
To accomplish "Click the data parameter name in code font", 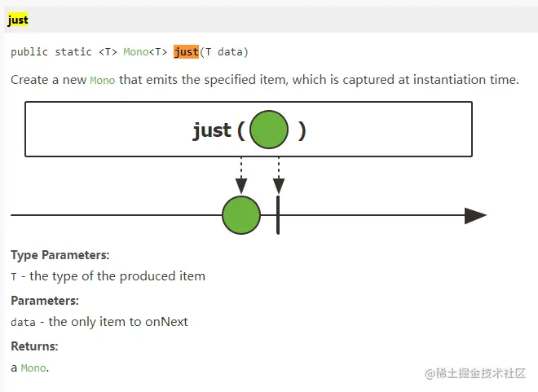I will [x=23, y=323].
